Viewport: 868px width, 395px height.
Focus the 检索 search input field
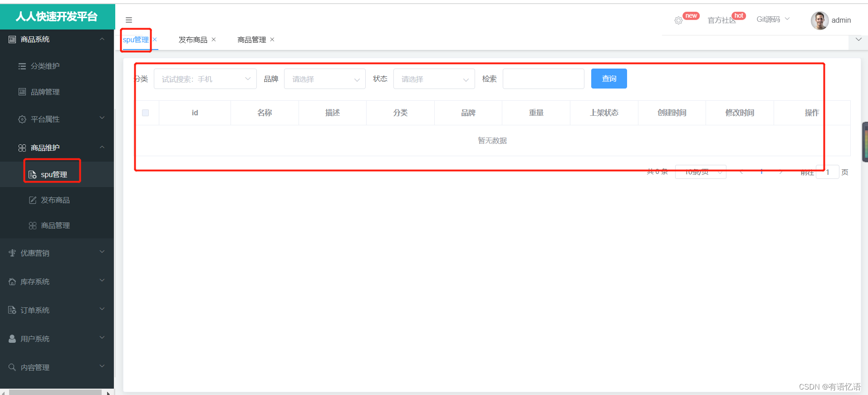click(544, 79)
